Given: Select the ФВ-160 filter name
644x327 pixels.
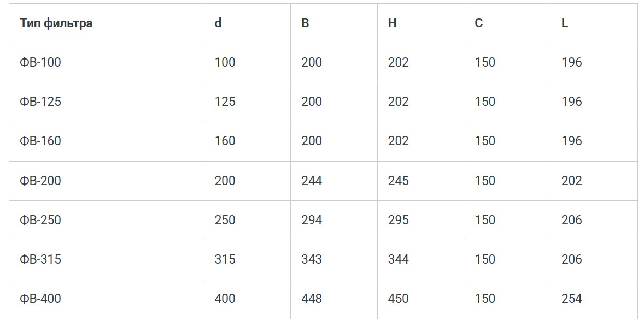Looking at the screenshot, I should click(x=40, y=141).
